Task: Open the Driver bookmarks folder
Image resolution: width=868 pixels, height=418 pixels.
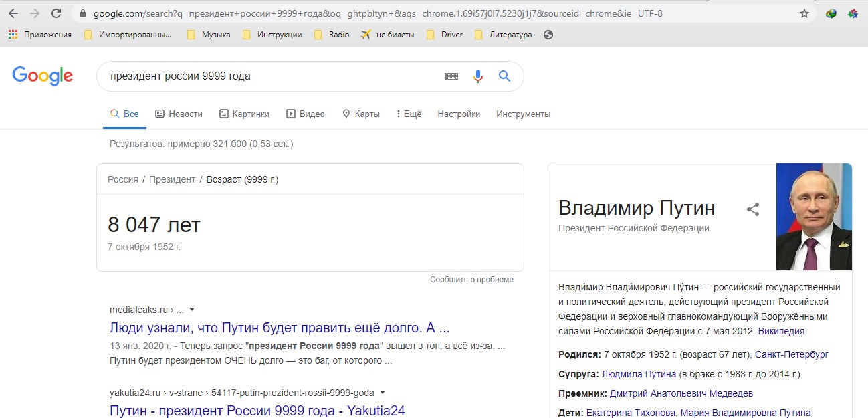Action: [445, 35]
